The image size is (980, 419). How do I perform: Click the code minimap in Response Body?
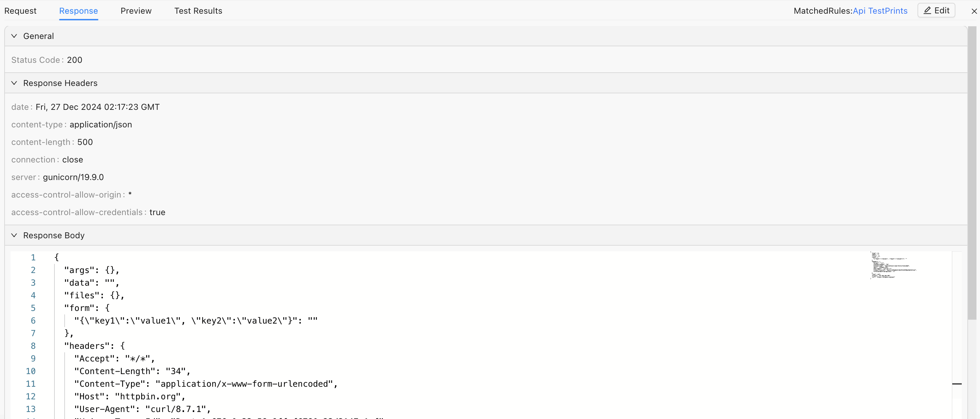point(892,265)
